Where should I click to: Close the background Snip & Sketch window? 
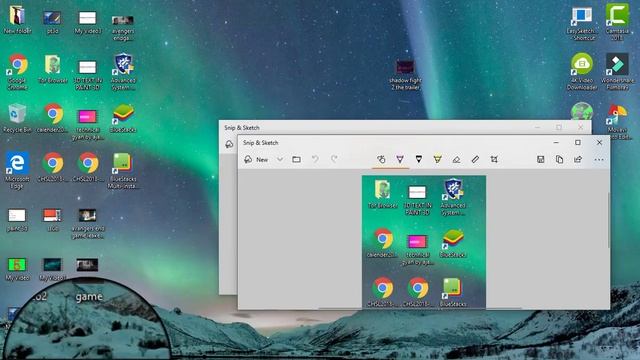(580, 127)
